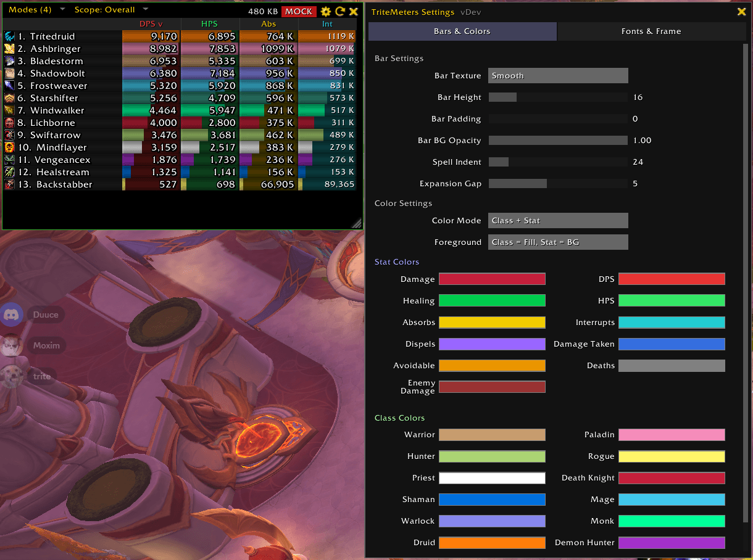Click the class icon beside Shadowbolt
This screenshot has width=753, height=560.
9,73
